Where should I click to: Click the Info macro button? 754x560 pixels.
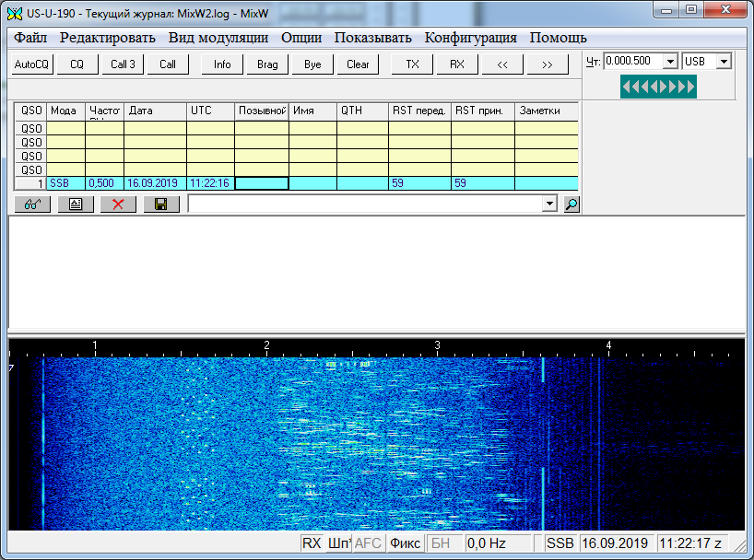(x=222, y=64)
